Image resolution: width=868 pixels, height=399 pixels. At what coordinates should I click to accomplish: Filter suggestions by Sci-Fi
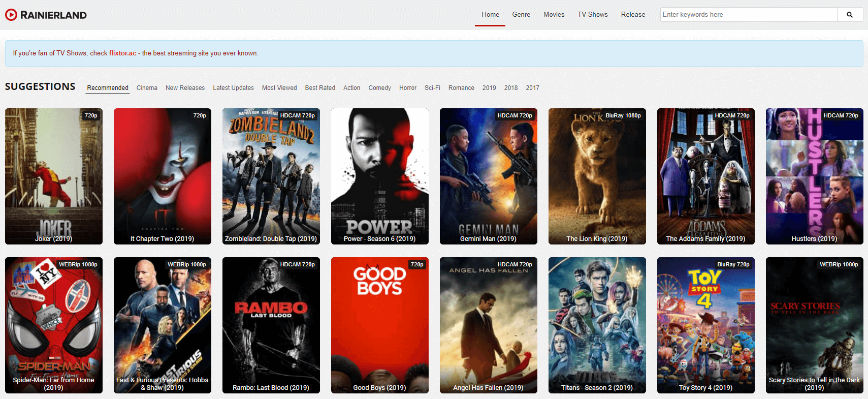click(x=432, y=88)
